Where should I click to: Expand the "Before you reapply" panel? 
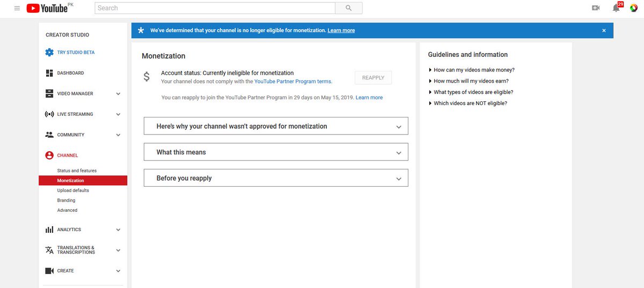coord(276,178)
